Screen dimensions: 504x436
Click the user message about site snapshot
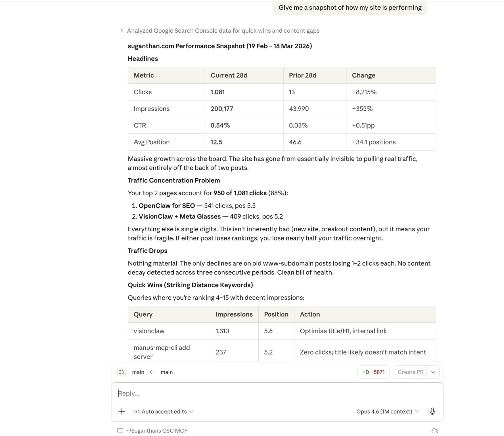350,8
